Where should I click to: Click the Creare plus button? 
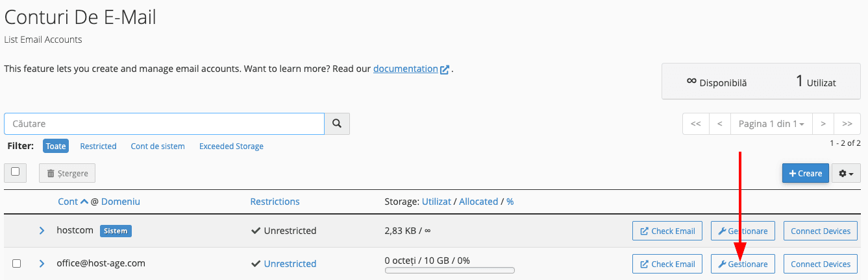805,173
